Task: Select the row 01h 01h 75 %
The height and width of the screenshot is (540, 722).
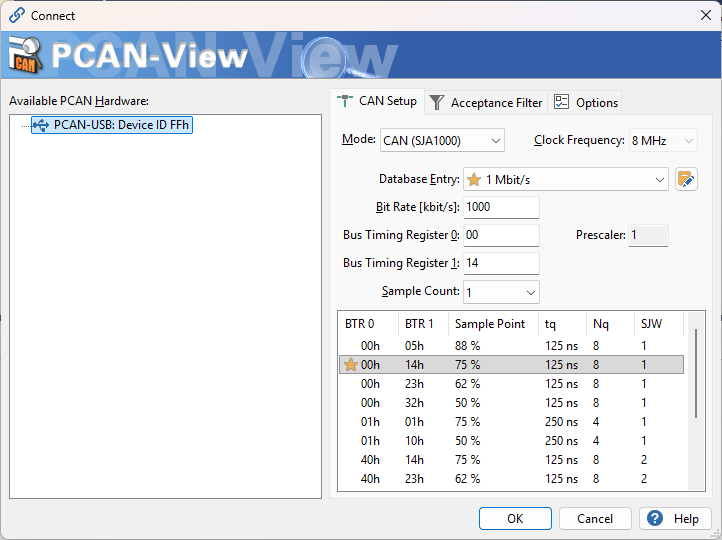Action: click(x=512, y=422)
